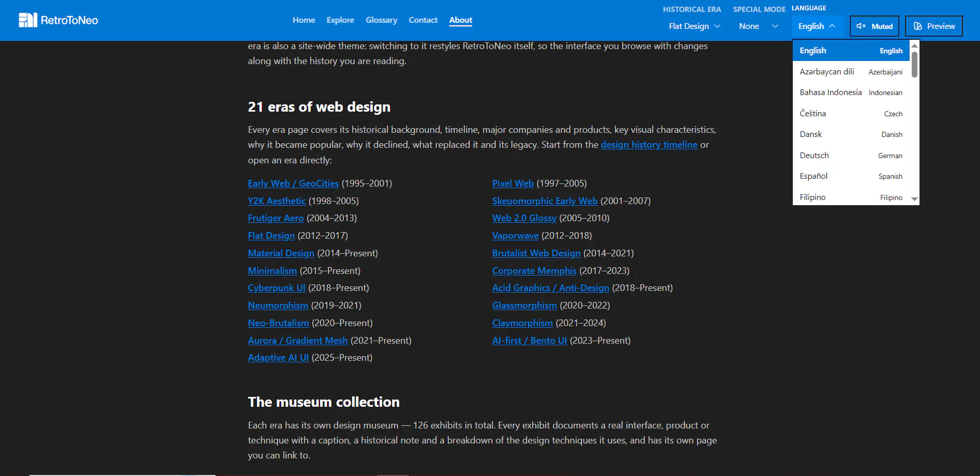Screen dimensions: 980x476
Task: Open the Contact nav item
Action: pos(423,20)
